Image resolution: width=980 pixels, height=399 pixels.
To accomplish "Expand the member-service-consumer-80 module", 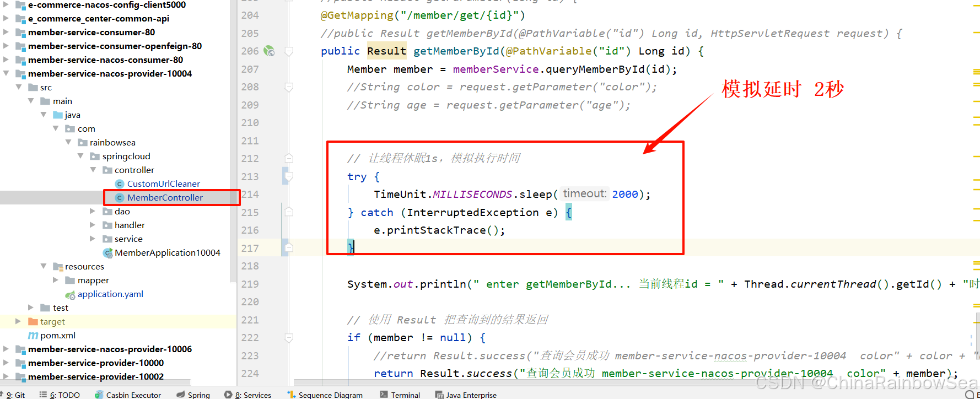I will 6,32.
